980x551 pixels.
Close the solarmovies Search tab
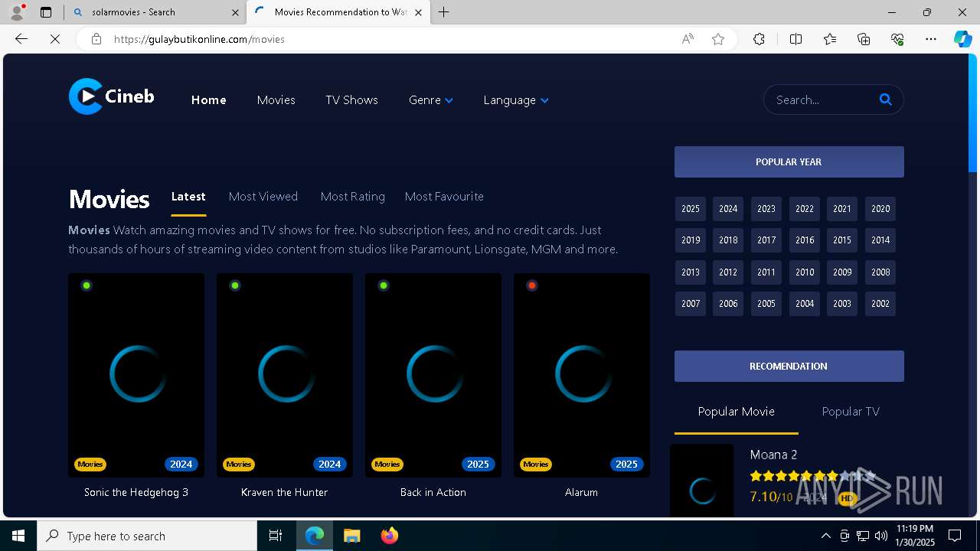[x=234, y=12]
